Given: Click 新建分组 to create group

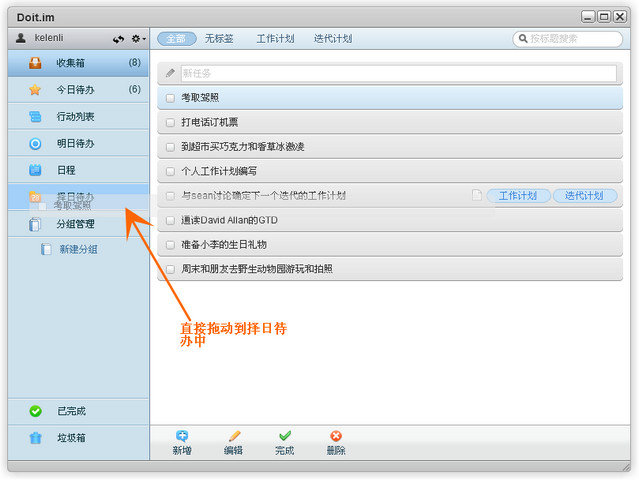Looking at the screenshot, I should 77,250.
